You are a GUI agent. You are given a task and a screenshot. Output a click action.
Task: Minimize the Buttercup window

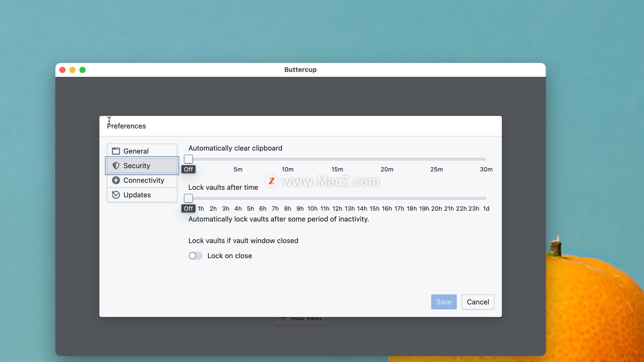pyautogui.click(x=72, y=70)
